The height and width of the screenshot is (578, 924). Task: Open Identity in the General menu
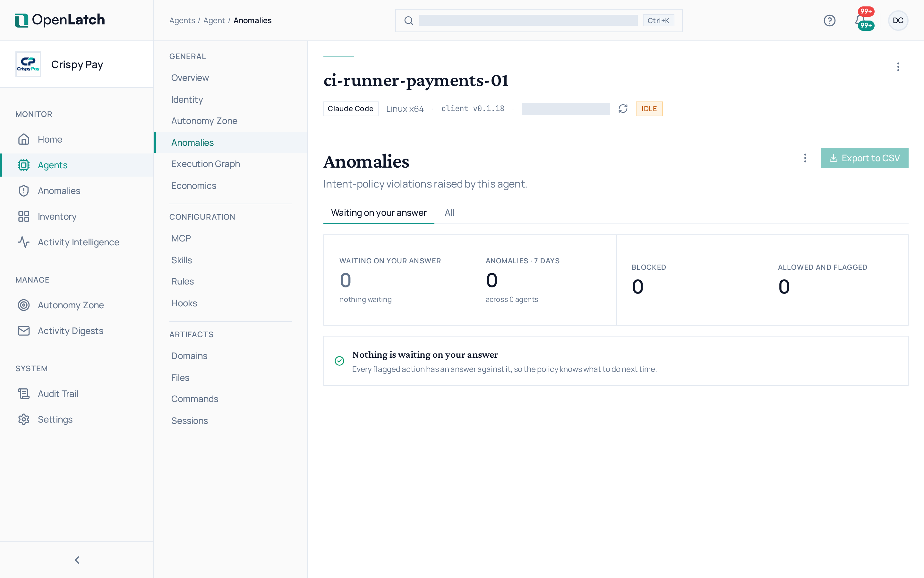click(x=231, y=100)
